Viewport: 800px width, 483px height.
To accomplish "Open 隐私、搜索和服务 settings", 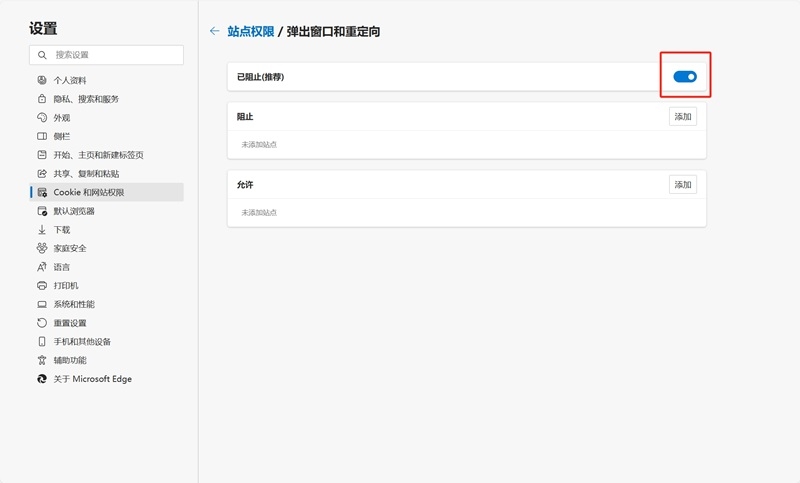I will tap(106, 99).
